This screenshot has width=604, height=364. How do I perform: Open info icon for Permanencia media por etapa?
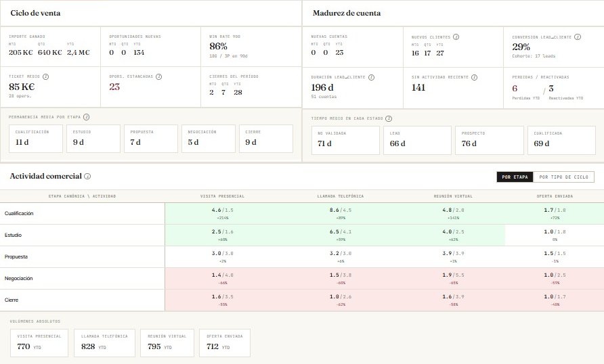coord(86,117)
